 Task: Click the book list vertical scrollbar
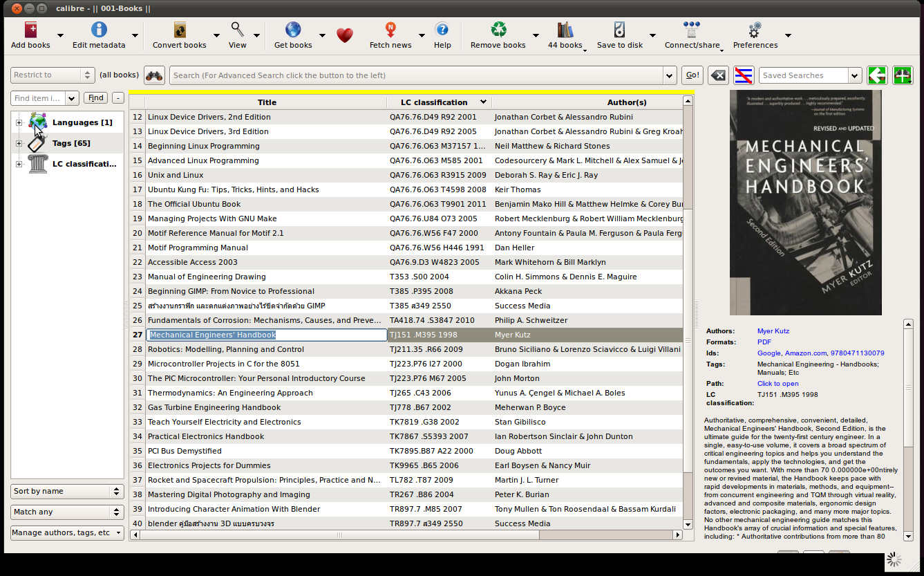coord(688,313)
